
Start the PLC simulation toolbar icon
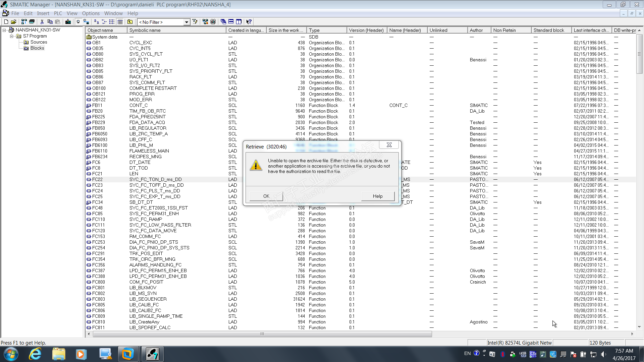pyautogui.click(x=213, y=22)
